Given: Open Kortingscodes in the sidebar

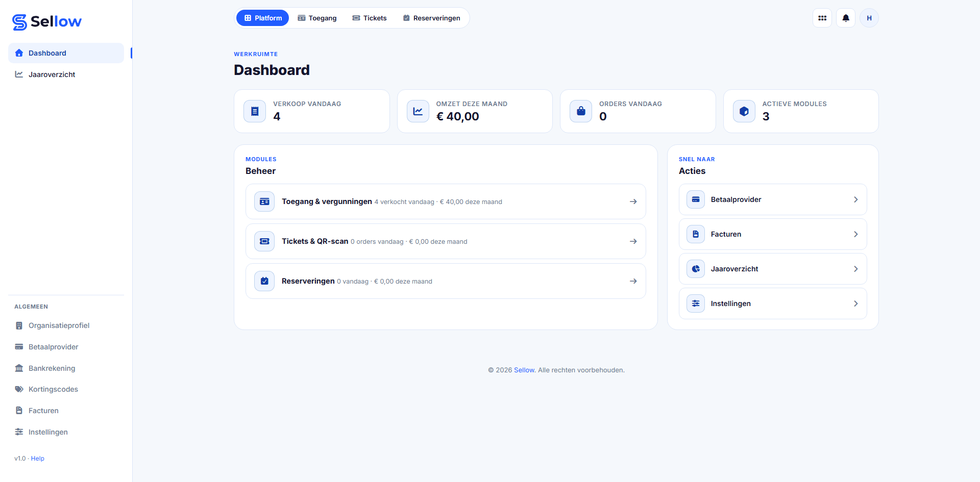Looking at the screenshot, I should (66, 389).
